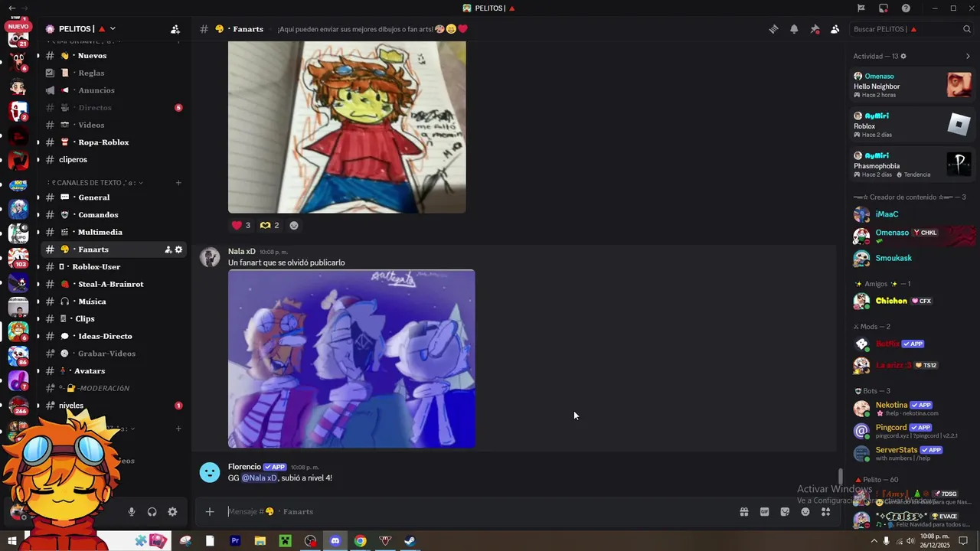Open AyMiri Phasmophobia activity card
Image resolution: width=980 pixels, height=551 pixels.
[913, 165]
